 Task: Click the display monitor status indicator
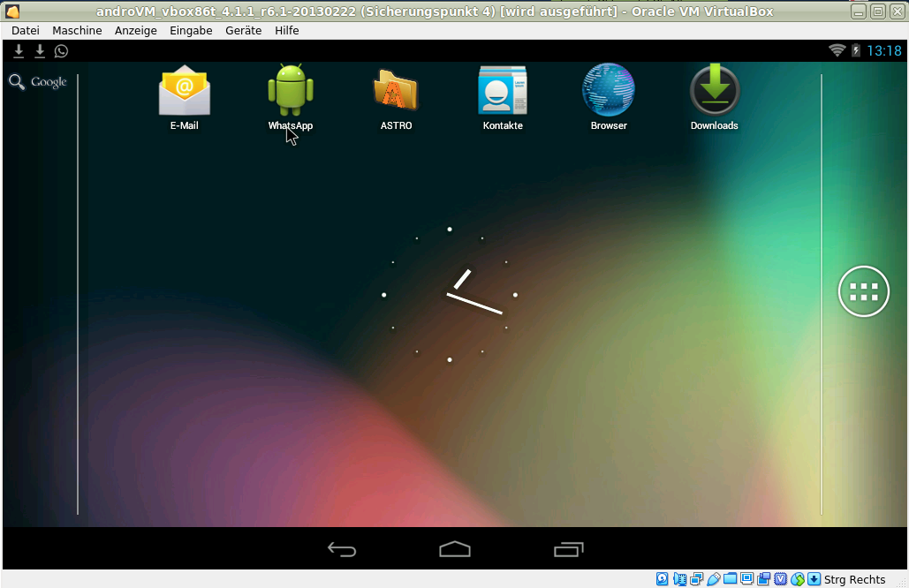point(747,578)
